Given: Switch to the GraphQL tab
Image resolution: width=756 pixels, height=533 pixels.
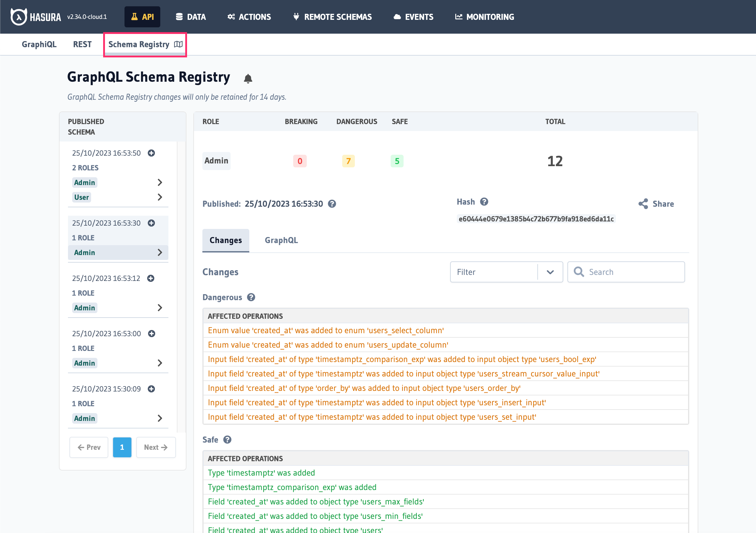Looking at the screenshot, I should [x=281, y=240].
